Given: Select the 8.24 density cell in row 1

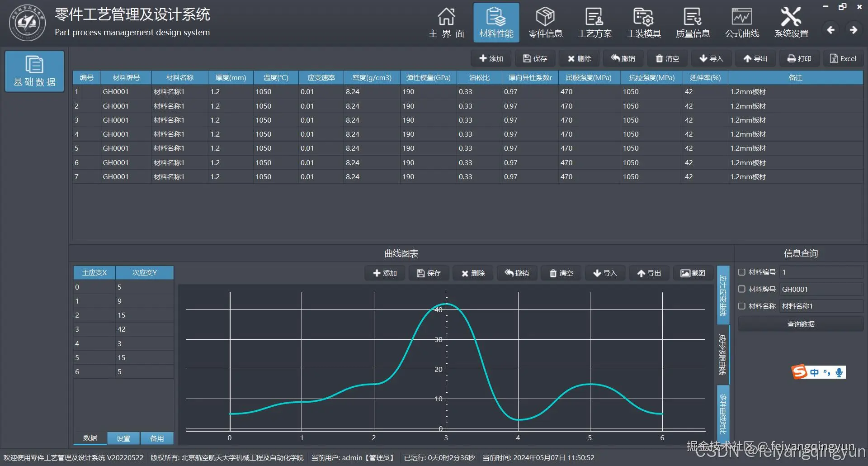Looking at the screenshot, I should point(372,91).
